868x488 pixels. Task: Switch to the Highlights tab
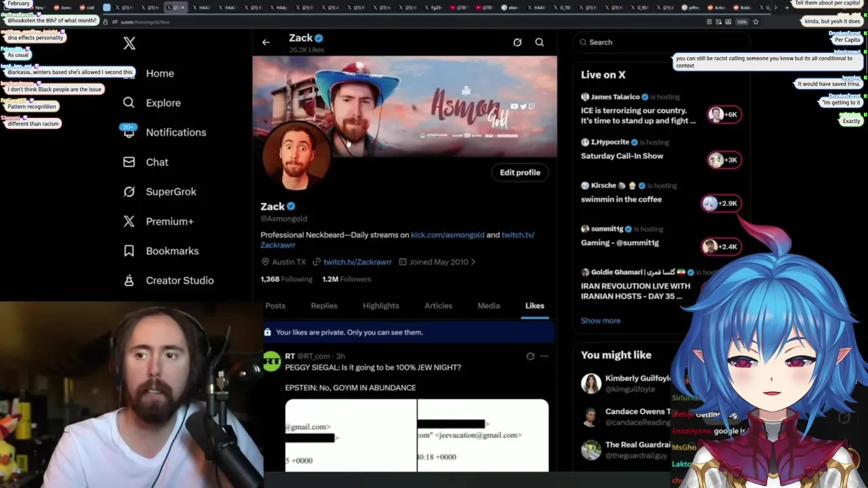[x=381, y=306]
